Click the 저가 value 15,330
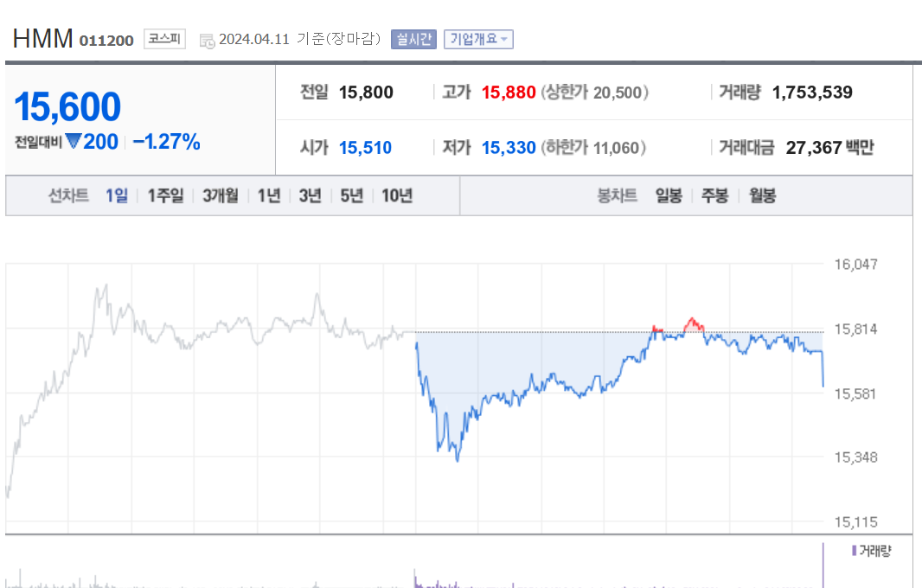 pos(509,148)
